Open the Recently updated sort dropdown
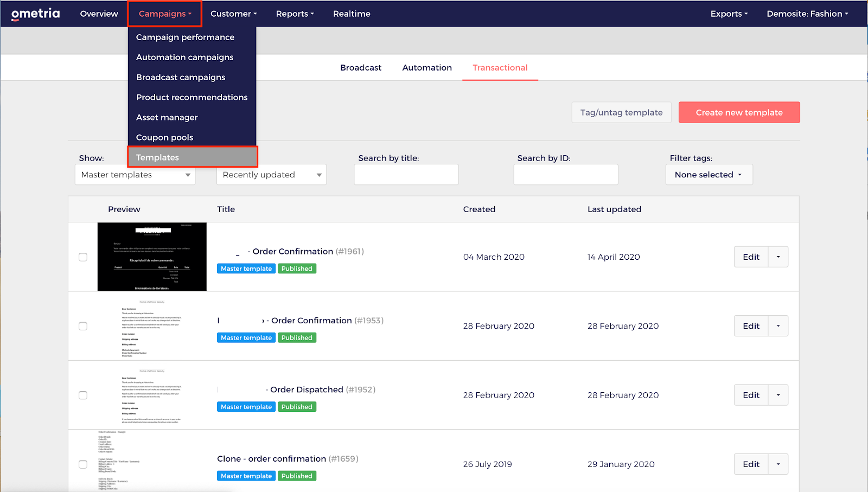868x492 pixels. (x=271, y=175)
